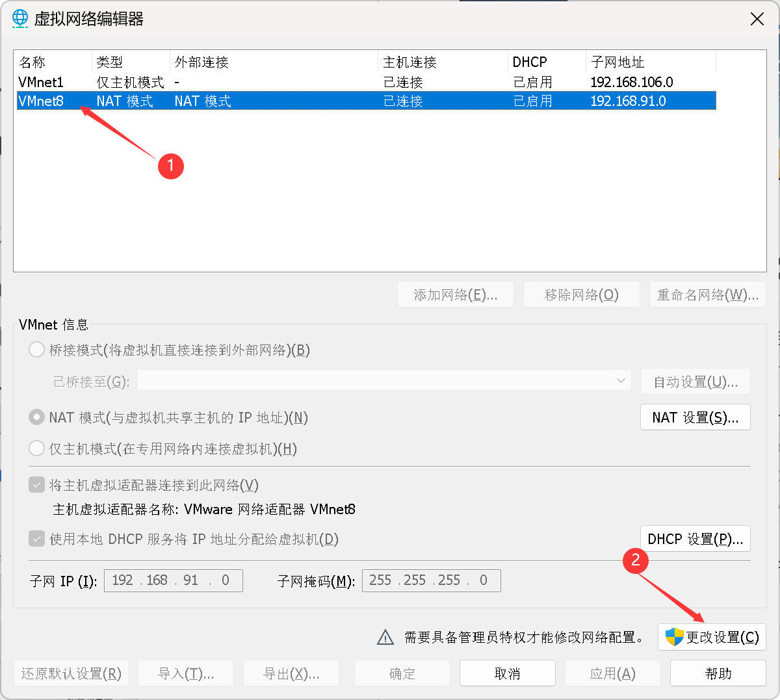Close the 虚拟网络编辑器 window

click(757, 19)
